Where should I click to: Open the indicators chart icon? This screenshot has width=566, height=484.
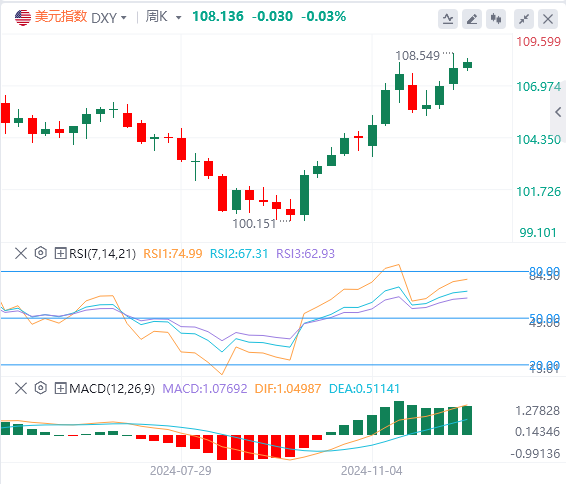448,19
